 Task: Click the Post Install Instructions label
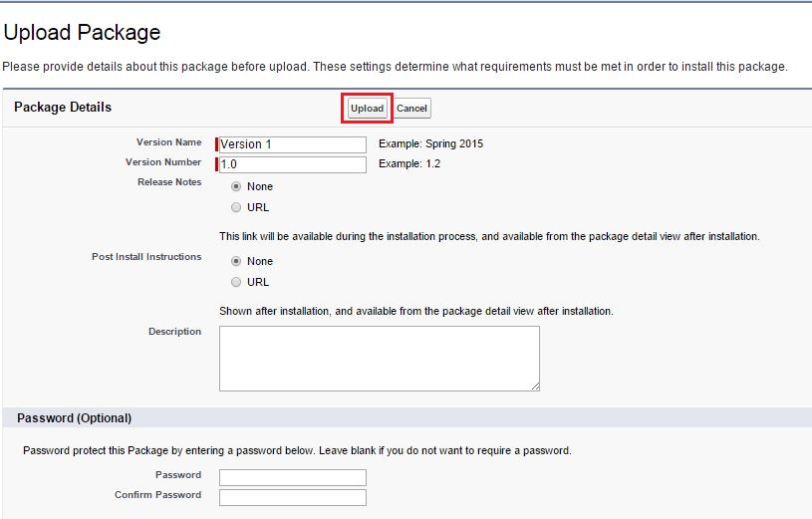coord(146,257)
